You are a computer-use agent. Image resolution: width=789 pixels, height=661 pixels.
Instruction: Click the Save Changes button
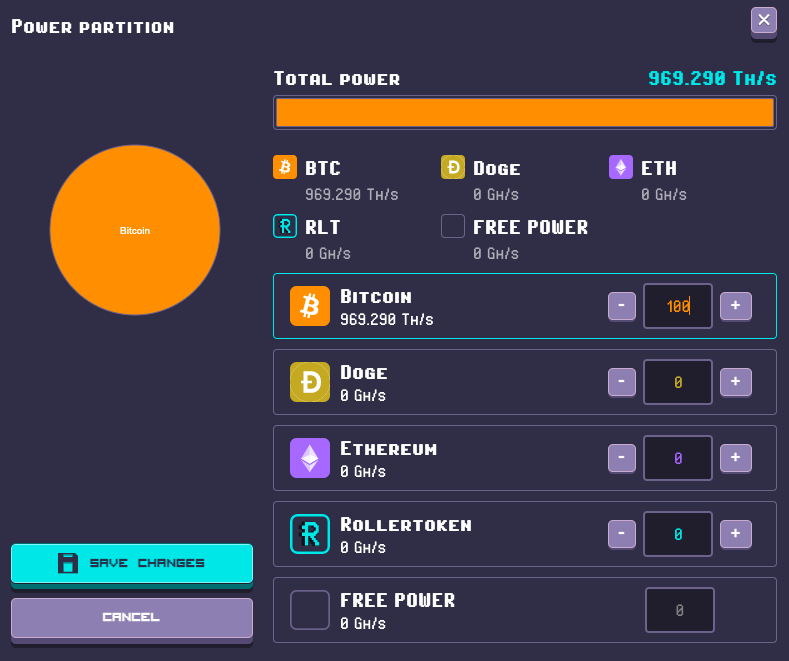132,563
